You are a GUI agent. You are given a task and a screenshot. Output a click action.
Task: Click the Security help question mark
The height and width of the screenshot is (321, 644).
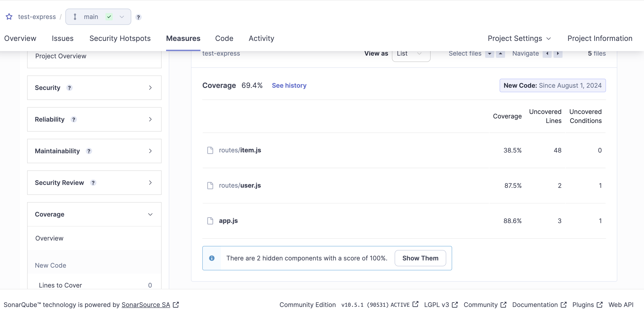(69, 88)
